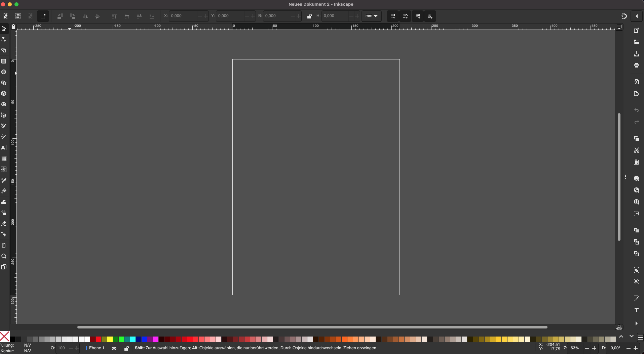Increase B width value with plus
Image resolution: width=644 pixels, height=354 pixels.
click(299, 16)
